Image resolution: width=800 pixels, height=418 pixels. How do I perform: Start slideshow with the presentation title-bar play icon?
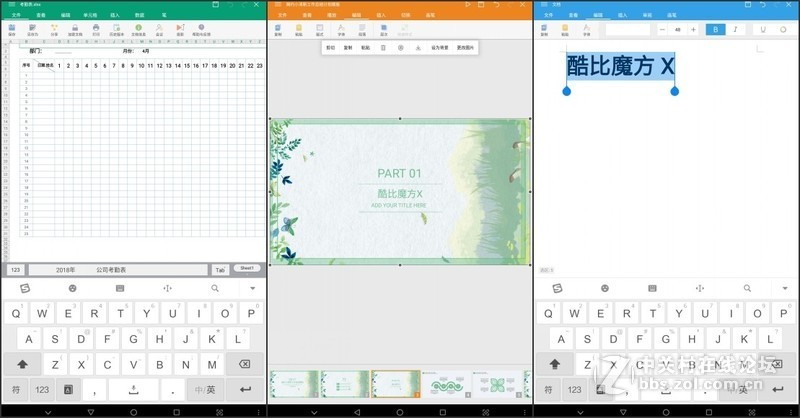point(468,5)
